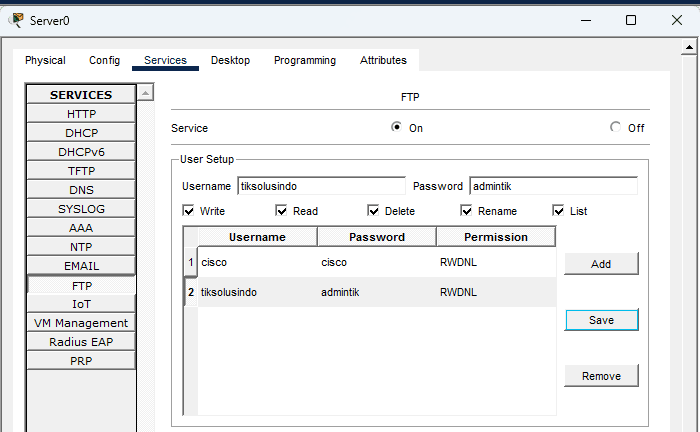700x432 pixels.
Task: Turn FTP service Off
Action: 616,128
